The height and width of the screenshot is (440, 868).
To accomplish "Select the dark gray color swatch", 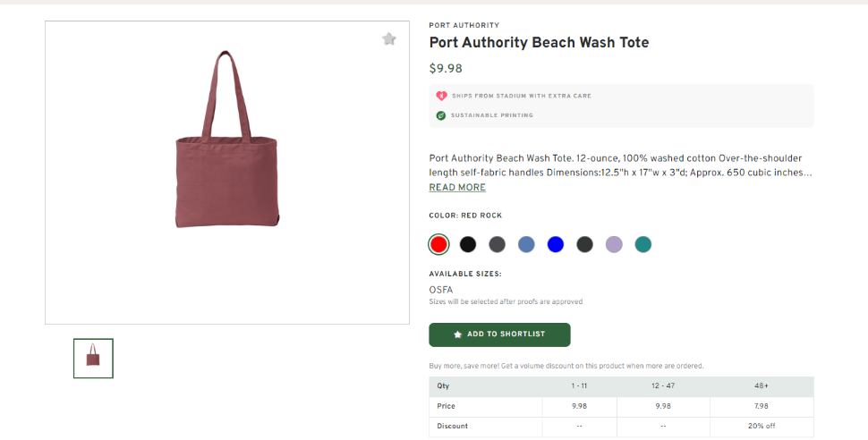I will (x=498, y=244).
